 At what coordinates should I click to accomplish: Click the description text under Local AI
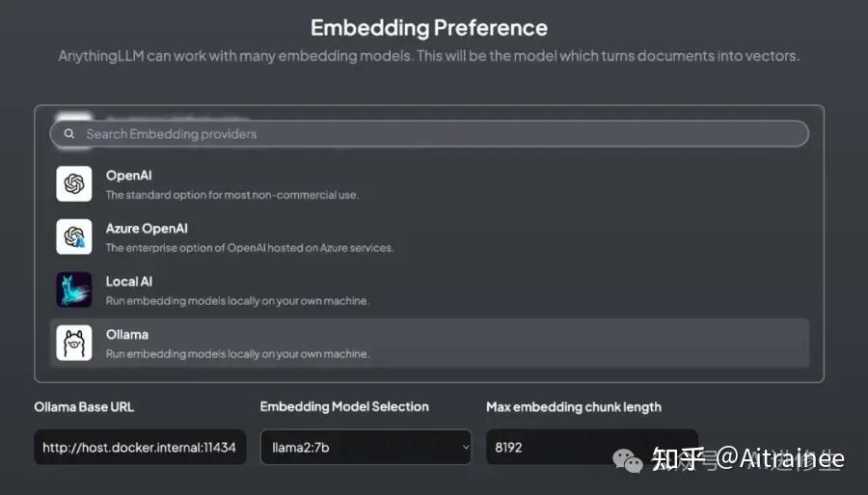237,301
